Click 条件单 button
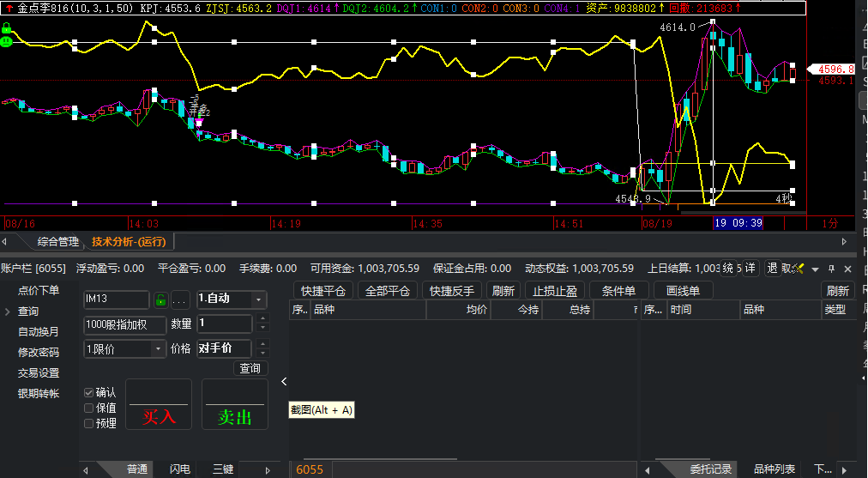Image resolution: width=868 pixels, height=478 pixels. click(618, 291)
